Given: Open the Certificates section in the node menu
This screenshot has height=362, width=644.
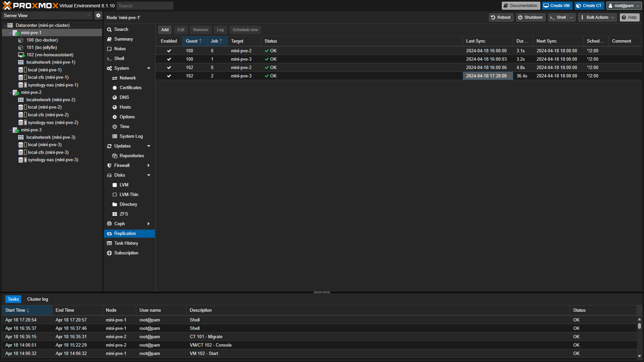Looking at the screenshot, I should [130, 88].
